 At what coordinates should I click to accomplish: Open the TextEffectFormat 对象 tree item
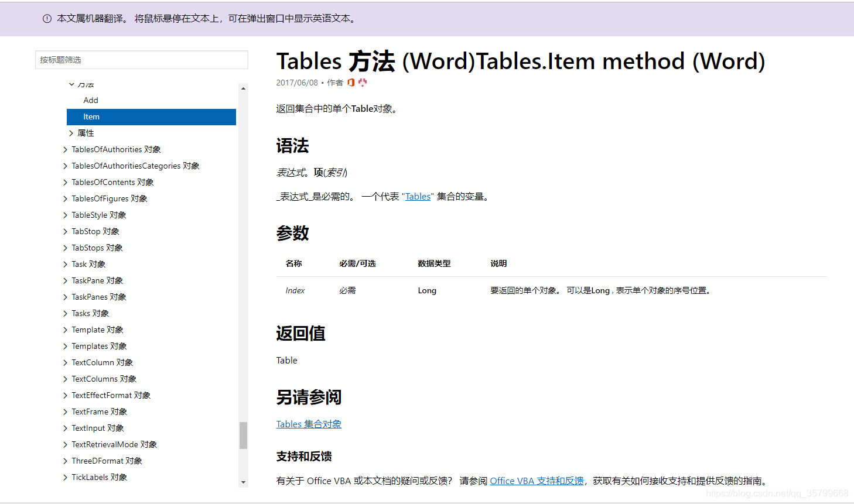[x=111, y=395]
